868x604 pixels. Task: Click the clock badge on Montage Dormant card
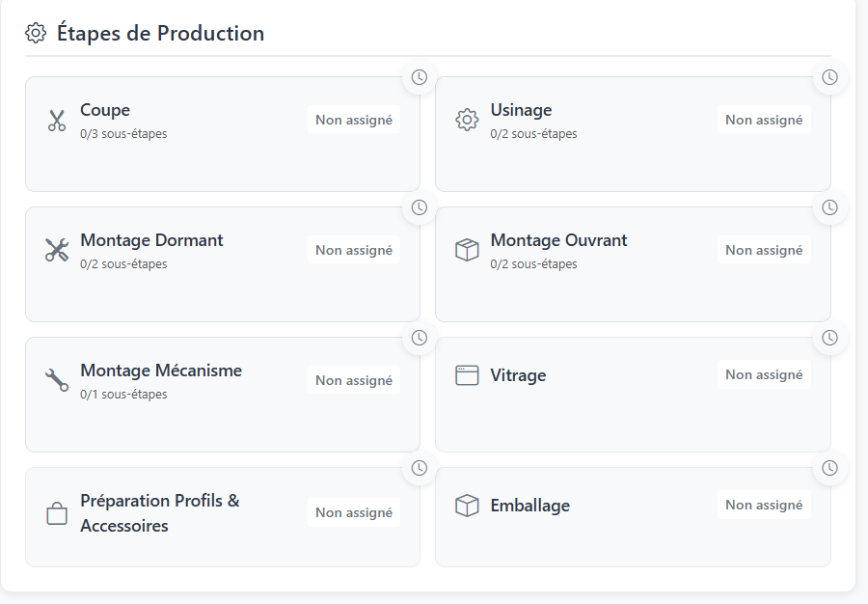click(420, 207)
